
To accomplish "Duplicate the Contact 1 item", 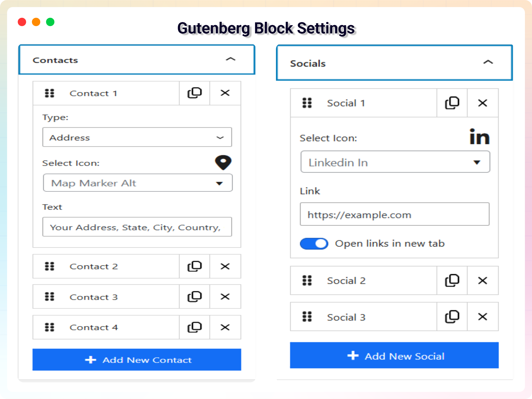I will (x=194, y=93).
